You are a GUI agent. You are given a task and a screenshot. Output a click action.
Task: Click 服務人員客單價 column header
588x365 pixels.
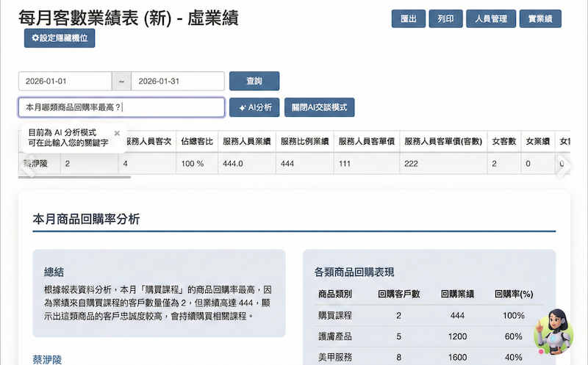[366, 141]
